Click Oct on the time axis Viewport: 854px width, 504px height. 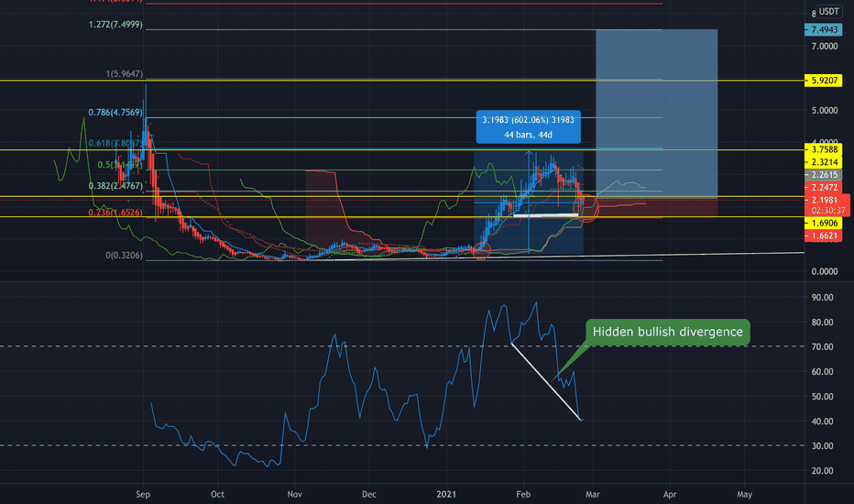217,494
